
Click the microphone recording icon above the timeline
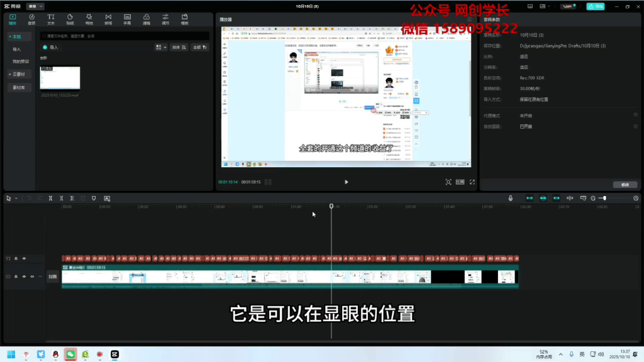coord(511,198)
